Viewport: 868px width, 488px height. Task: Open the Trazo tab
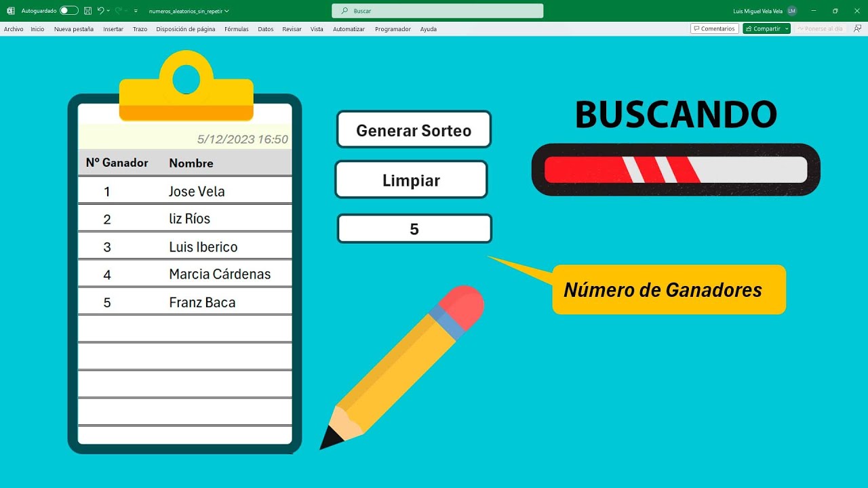pos(140,29)
